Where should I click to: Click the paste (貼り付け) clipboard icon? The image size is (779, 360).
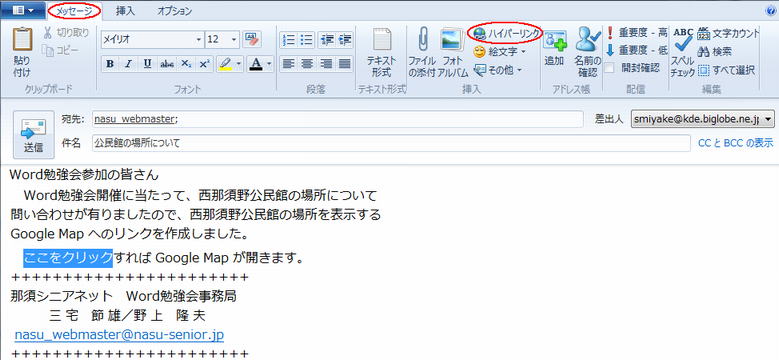pos(22,40)
